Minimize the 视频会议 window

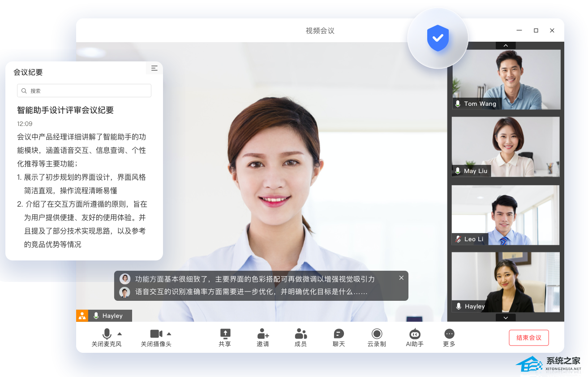519,30
